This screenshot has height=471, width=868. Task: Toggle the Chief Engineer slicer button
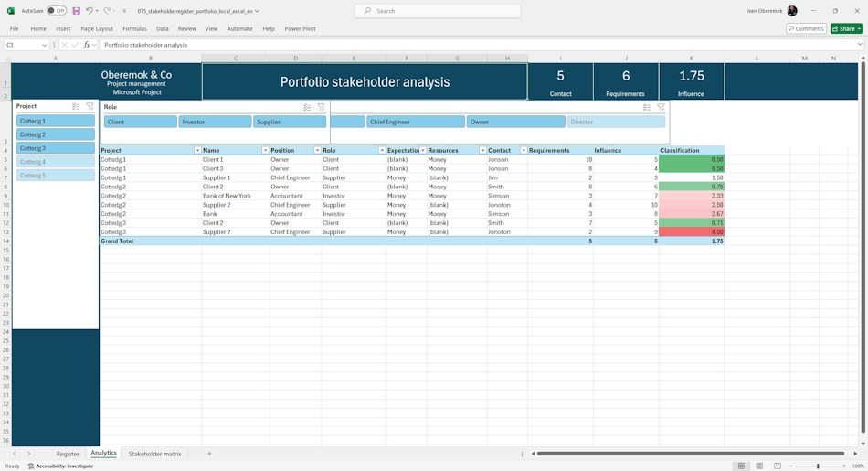click(x=416, y=122)
